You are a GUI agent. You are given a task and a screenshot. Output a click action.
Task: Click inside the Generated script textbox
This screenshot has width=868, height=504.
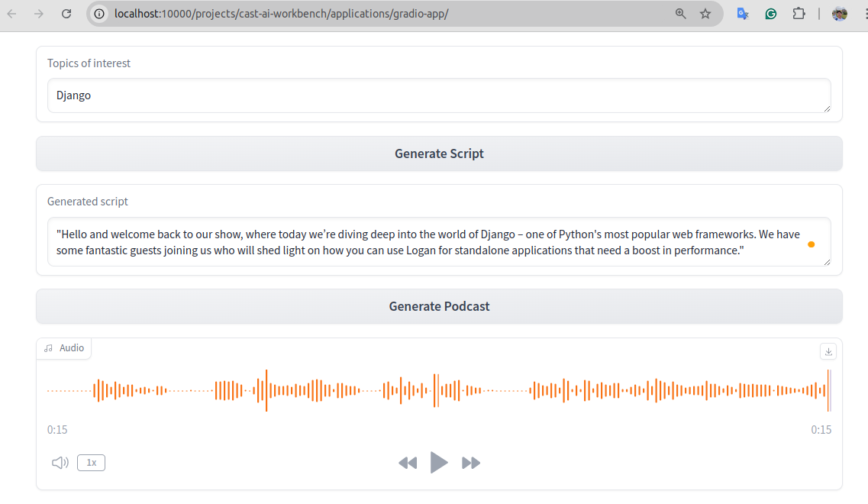coord(439,242)
